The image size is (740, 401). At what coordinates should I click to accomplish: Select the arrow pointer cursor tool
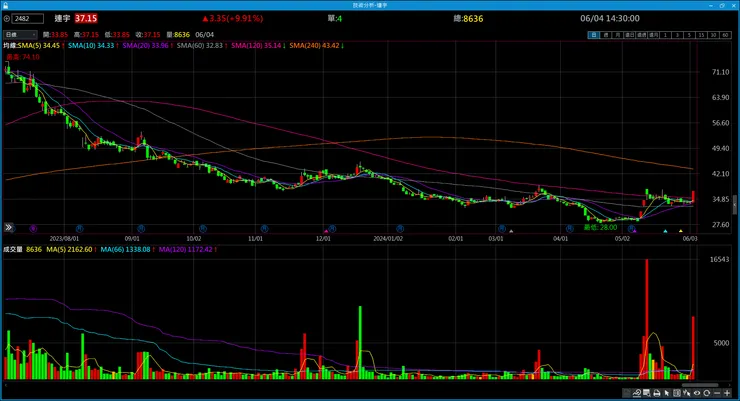(x=667, y=393)
